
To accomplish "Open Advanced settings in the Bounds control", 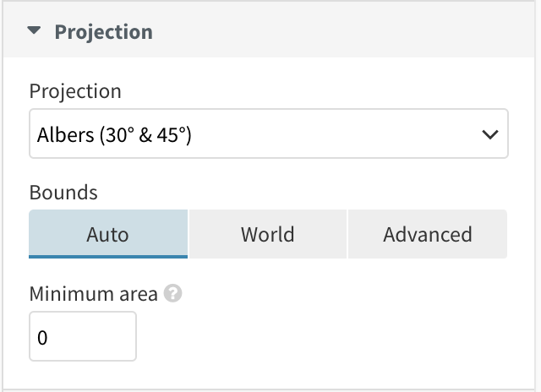I will coord(428,234).
